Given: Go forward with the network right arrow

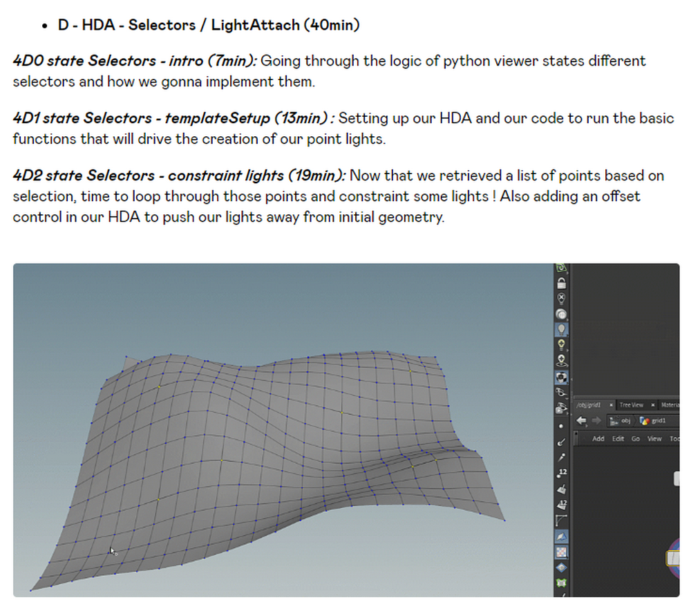Looking at the screenshot, I should [596, 420].
